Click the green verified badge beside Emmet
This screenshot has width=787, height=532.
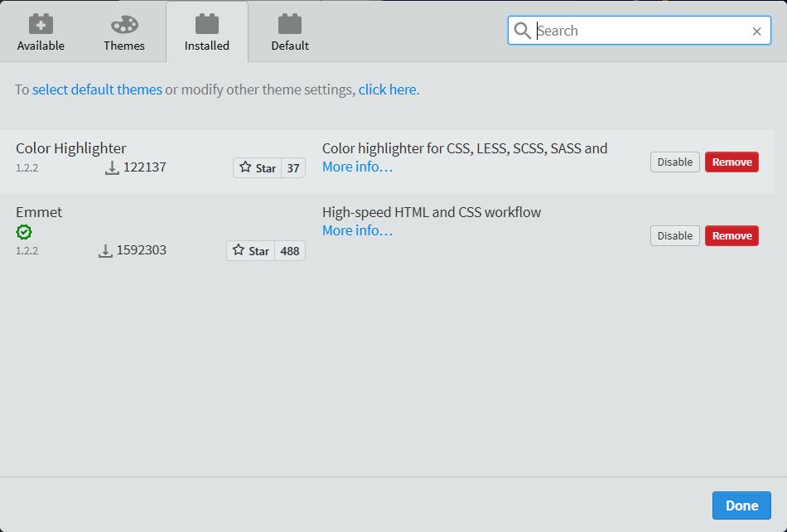click(x=24, y=232)
